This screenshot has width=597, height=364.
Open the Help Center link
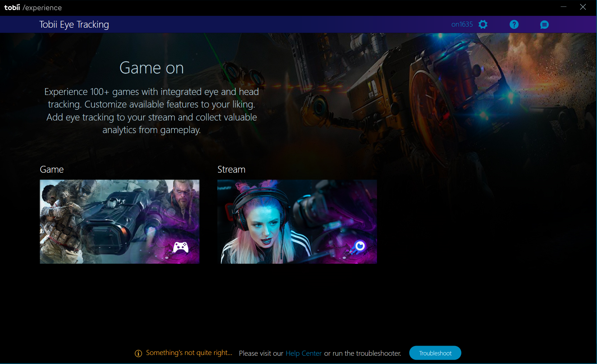click(x=304, y=354)
